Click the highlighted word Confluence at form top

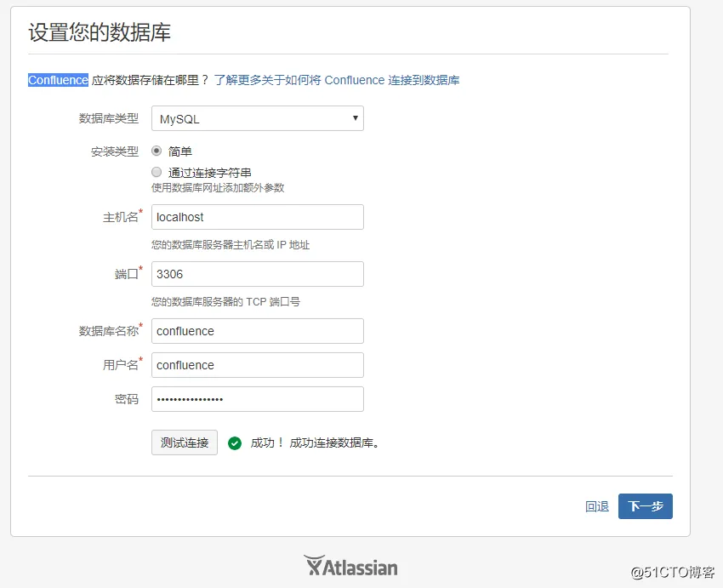point(56,80)
